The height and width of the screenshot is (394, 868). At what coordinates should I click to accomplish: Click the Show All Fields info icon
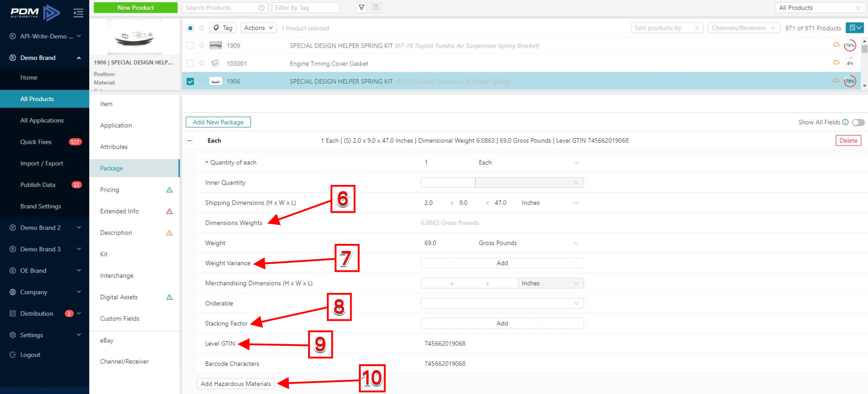(x=846, y=122)
